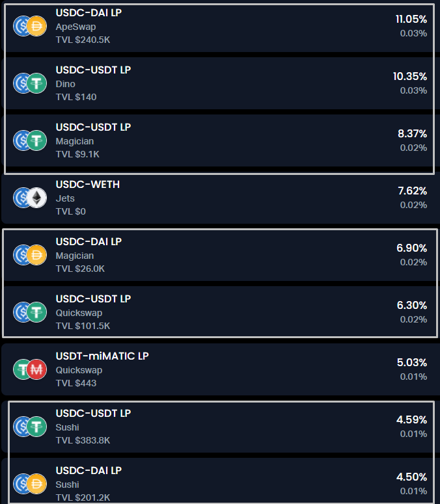Image resolution: width=440 pixels, height=504 pixels.
Task: Click the USDC-USDT token icon in Dino row
Action: point(30,83)
